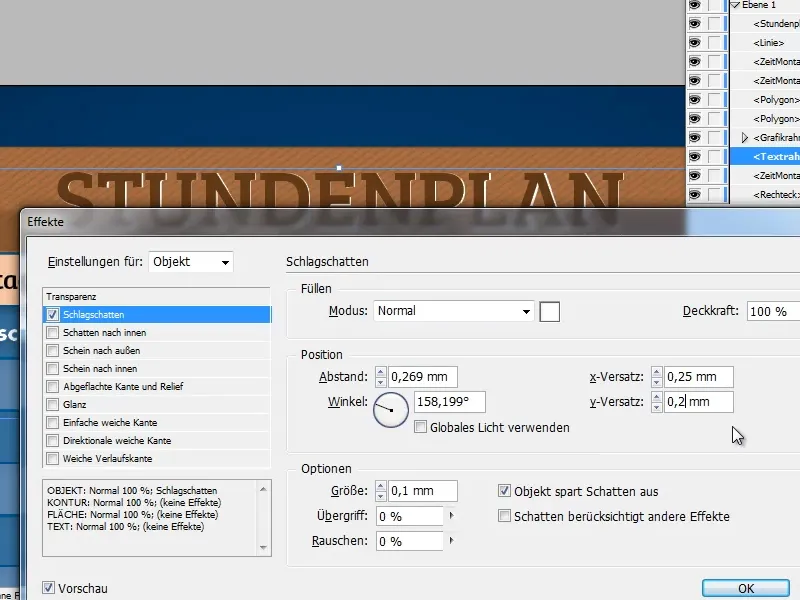Image resolution: width=800 pixels, height=600 pixels.
Task: Increase Größe with up stepper arrow
Action: (x=381, y=486)
